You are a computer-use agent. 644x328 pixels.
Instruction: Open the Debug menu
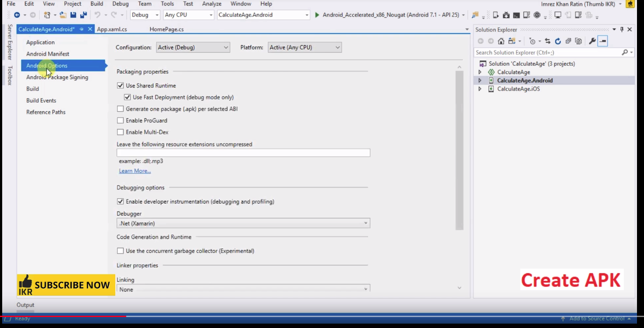click(120, 4)
